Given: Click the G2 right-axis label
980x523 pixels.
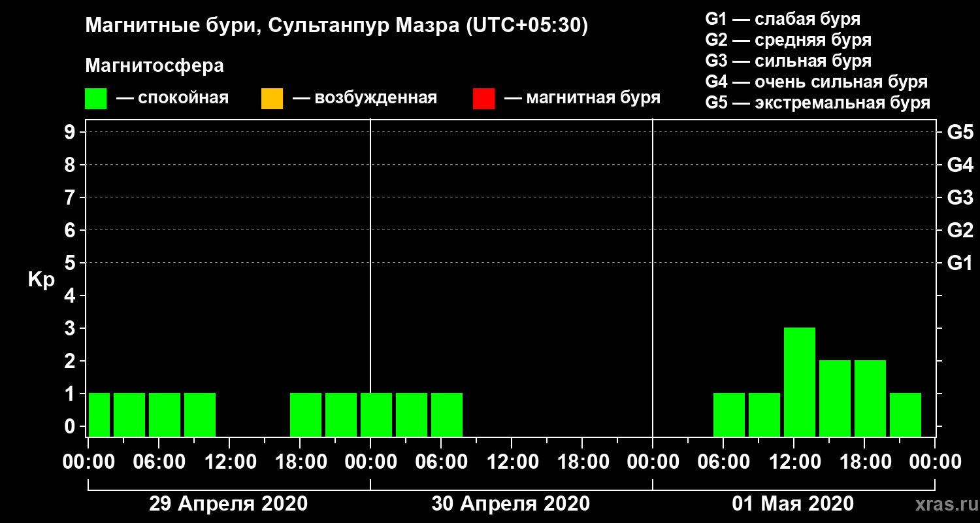Looking at the screenshot, I should pos(960,230).
